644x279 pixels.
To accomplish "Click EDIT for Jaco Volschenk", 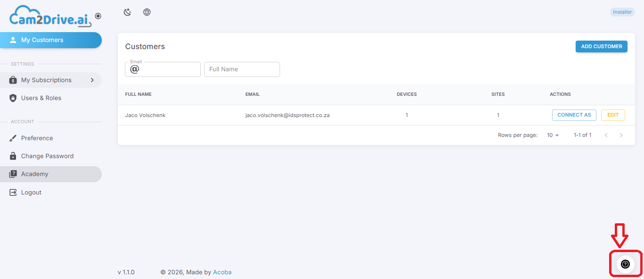I will 613,115.
